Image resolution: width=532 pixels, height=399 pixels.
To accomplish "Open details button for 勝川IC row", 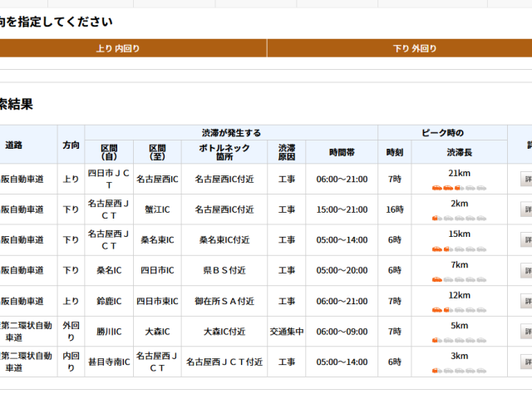I will 525,332.
